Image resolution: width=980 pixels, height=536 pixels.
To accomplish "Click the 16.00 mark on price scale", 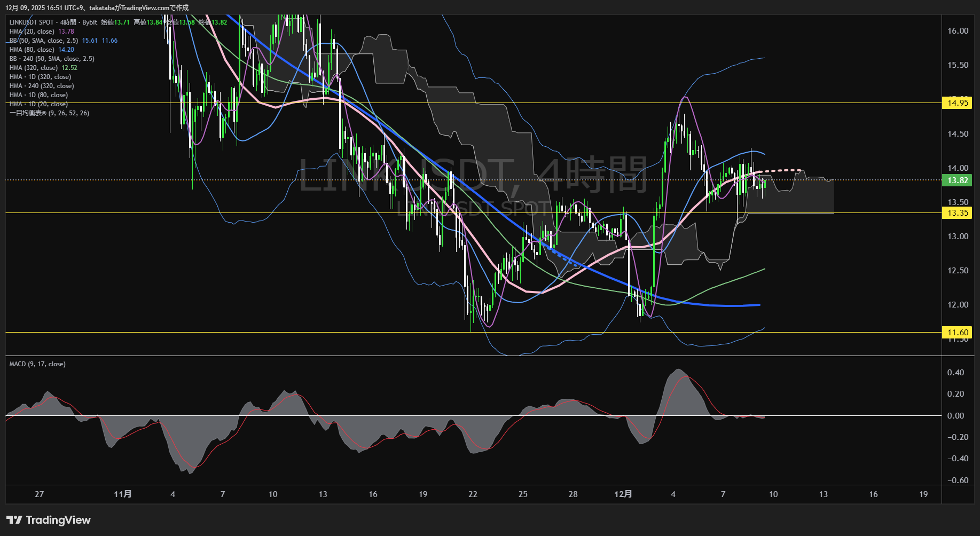I will (957, 31).
